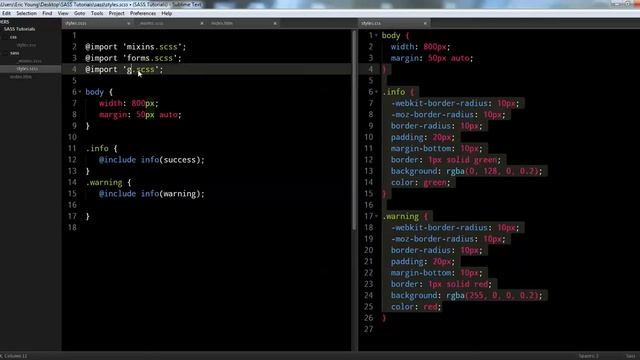640x360 pixels.
Task: Click line number 18 in left gutter
Action: [x=72, y=228]
